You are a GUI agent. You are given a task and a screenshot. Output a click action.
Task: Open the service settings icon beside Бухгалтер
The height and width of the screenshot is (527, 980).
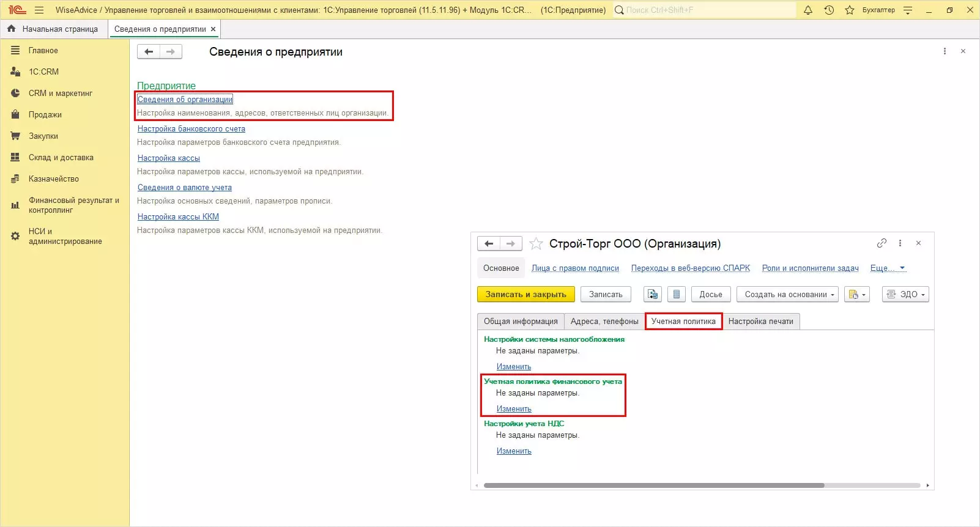tap(908, 10)
